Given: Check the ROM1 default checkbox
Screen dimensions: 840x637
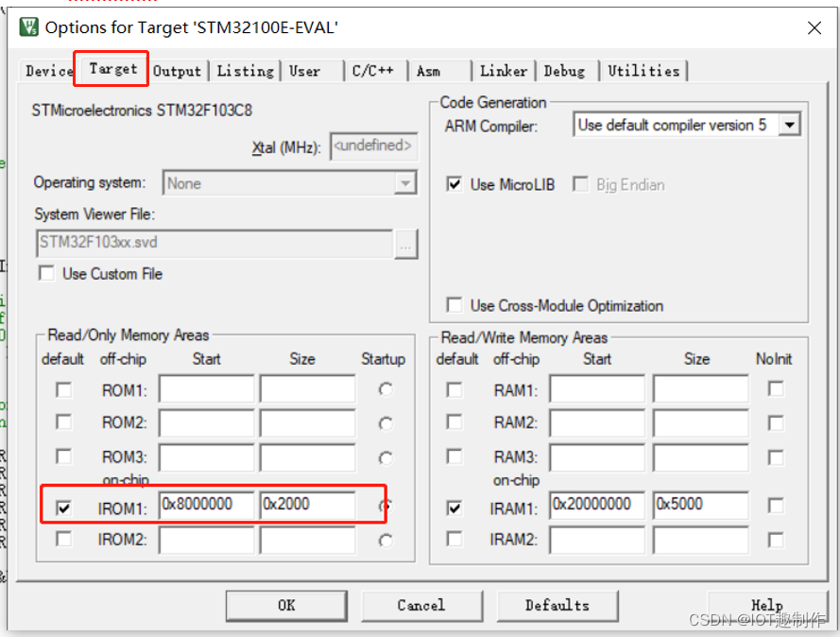Looking at the screenshot, I should click(63, 389).
